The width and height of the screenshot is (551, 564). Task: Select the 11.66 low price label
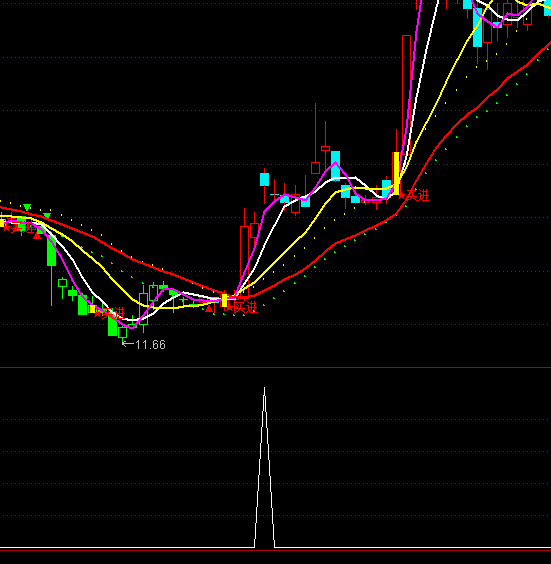(x=150, y=345)
